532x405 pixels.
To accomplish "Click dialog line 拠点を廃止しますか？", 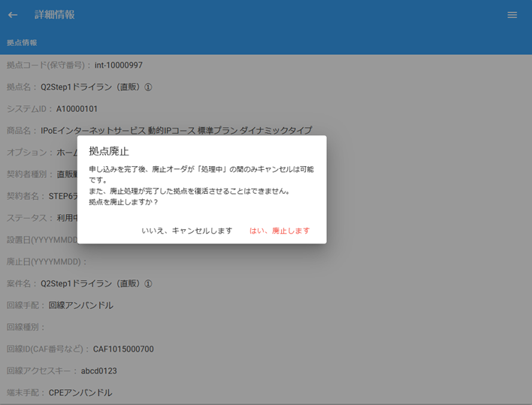I will point(123,202).
